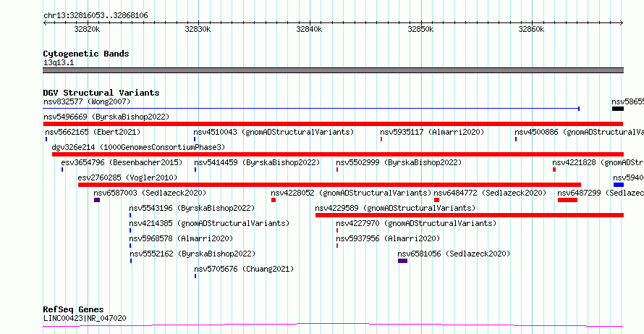644x334 pixels.
Task: Click the Cytogenetic Bands track title
Action: coord(86,54)
